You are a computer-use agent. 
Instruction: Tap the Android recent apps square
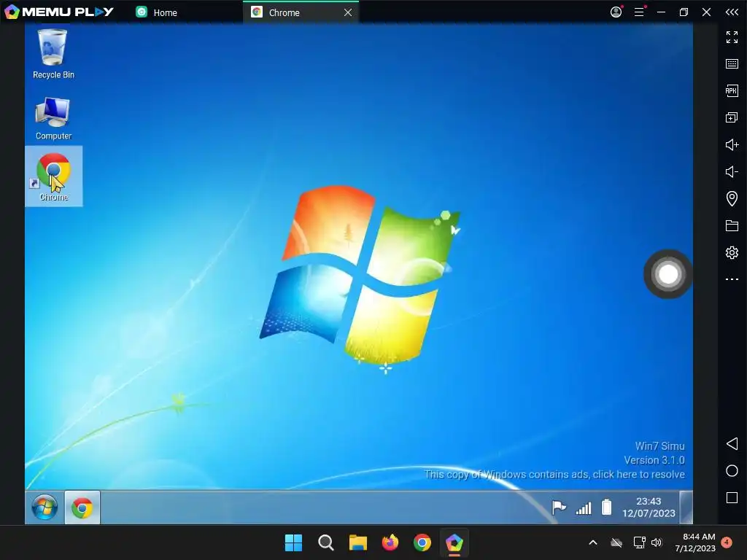pyautogui.click(x=732, y=497)
